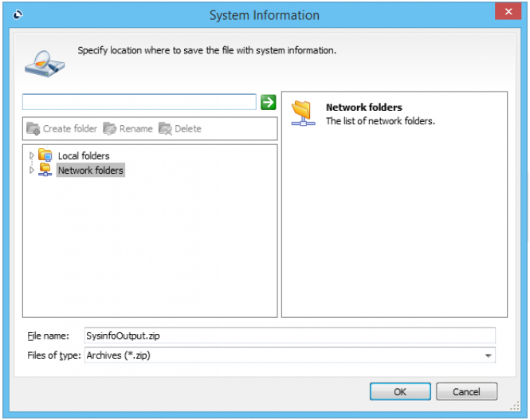Screen dimensions: 530x420
Task: Confirm with the OK button
Action: pos(400,391)
